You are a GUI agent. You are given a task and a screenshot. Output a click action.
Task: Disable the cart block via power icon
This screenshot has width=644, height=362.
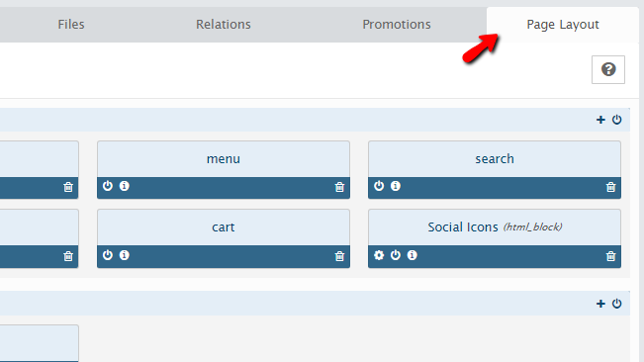click(x=108, y=255)
